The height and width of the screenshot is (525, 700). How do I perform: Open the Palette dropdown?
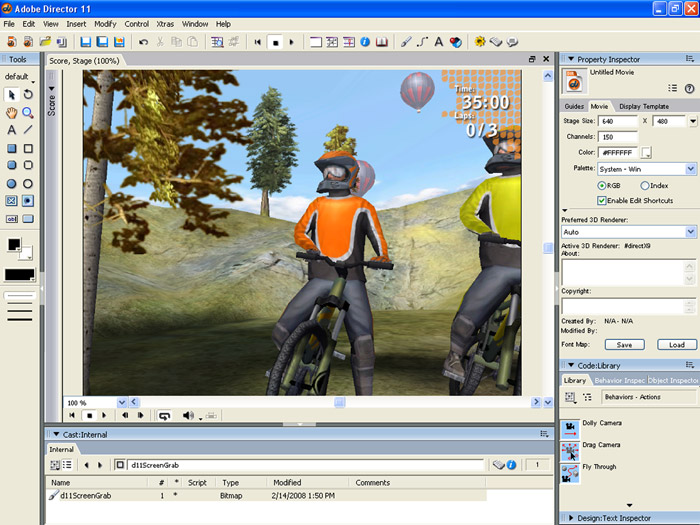[647, 169]
